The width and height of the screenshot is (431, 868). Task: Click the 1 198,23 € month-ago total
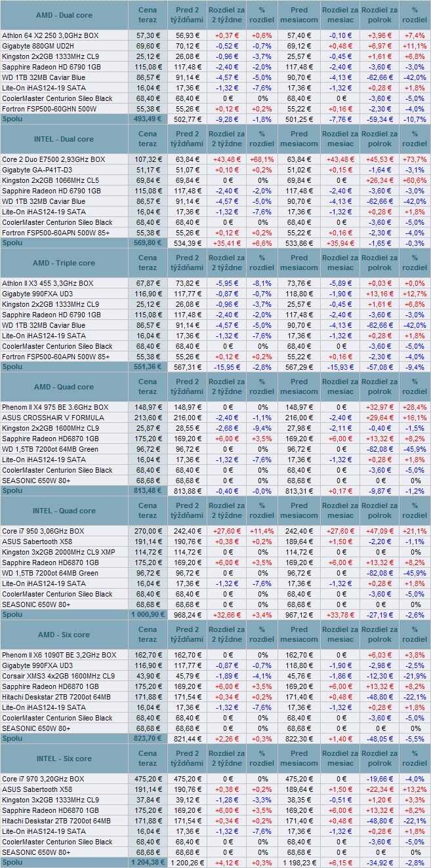click(298, 862)
